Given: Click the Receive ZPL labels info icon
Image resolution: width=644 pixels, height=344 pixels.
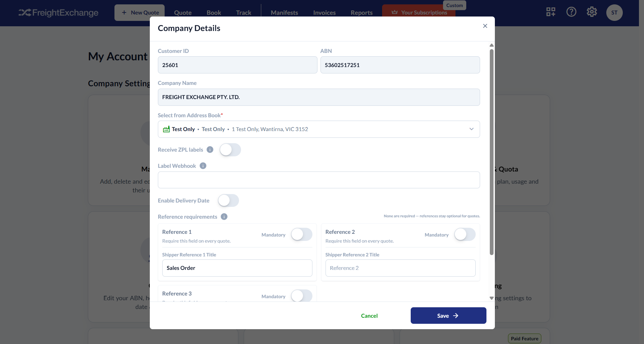Looking at the screenshot, I should (210, 150).
